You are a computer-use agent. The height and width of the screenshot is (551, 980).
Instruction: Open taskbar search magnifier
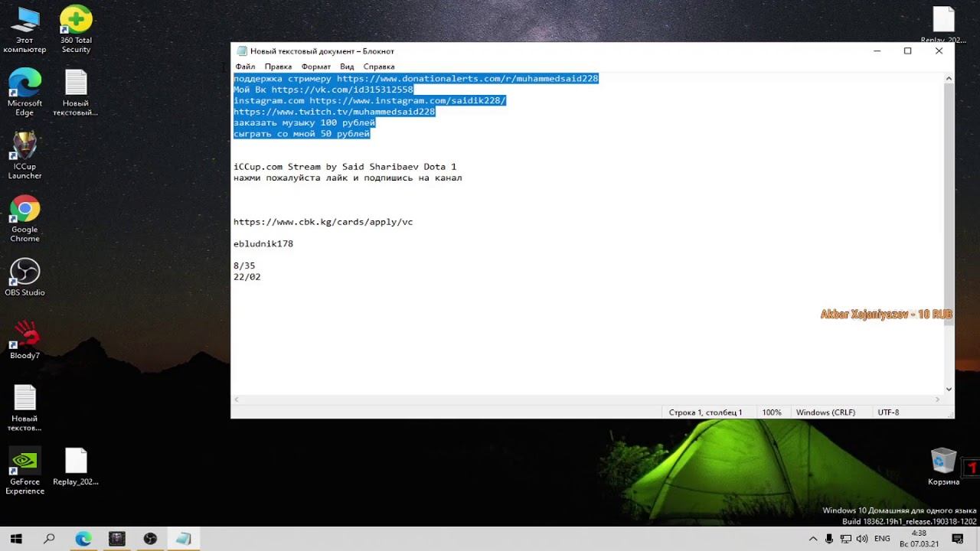click(x=50, y=539)
